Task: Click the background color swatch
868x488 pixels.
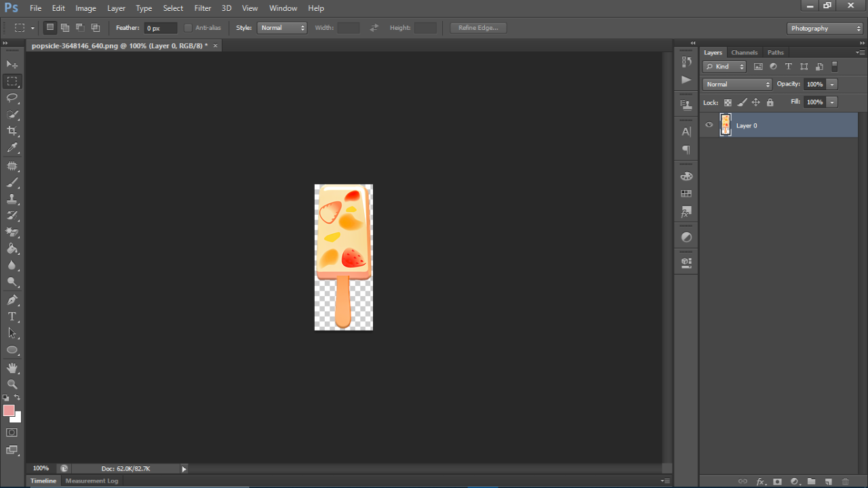Action: click(x=17, y=418)
